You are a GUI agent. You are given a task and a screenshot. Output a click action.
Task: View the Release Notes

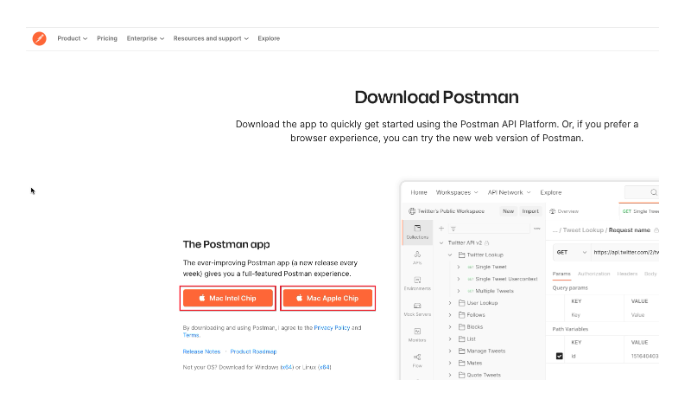pyautogui.click(x=201, y=352)
